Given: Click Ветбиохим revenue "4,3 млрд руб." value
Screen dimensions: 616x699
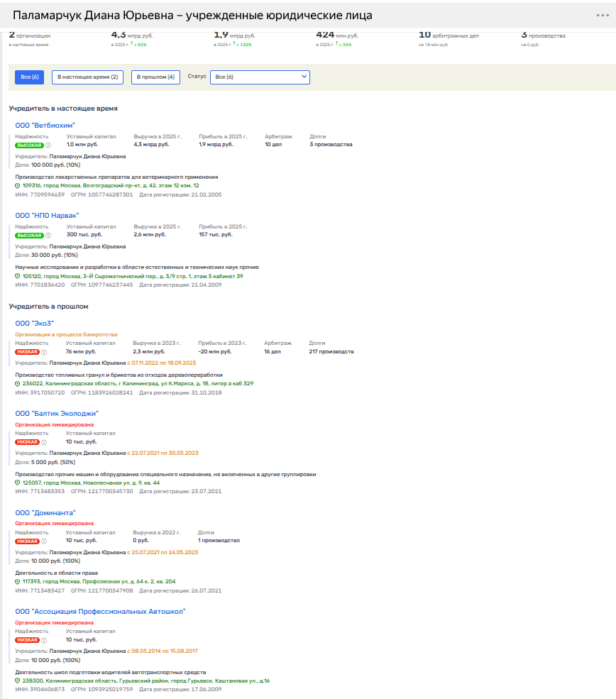Looking at the screenshot, I should [x=151, y=145].
